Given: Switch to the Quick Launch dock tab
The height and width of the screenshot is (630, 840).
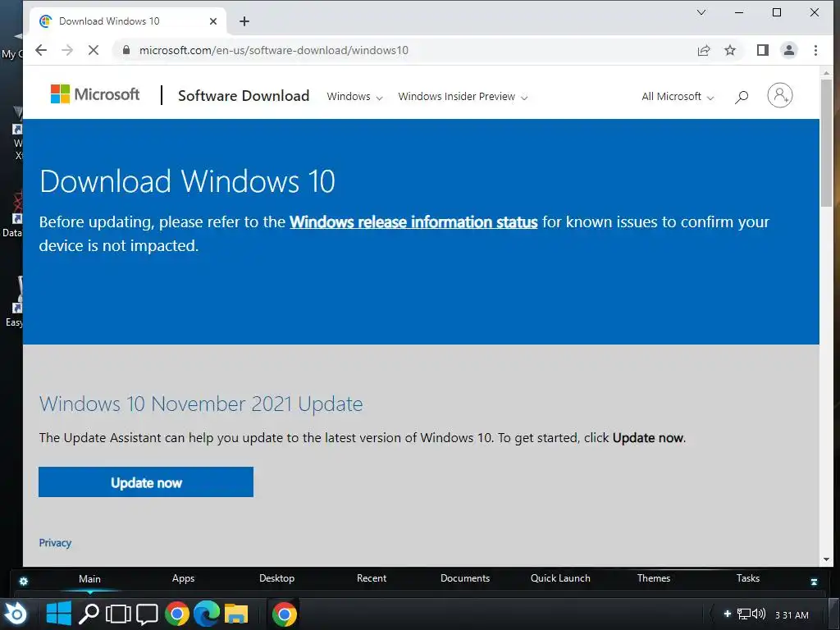Looking at the screenshot, I should pos(560,578).
